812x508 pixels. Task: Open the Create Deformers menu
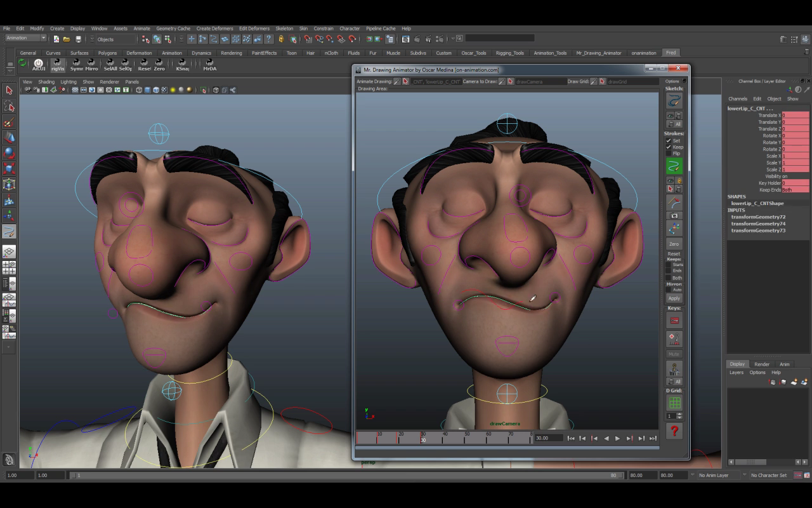pyautogui.click(x=214, y=29)
